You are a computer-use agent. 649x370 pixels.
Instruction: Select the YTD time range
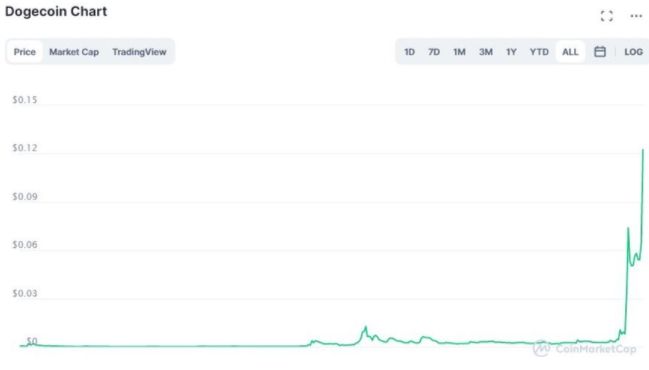point(539,52)
